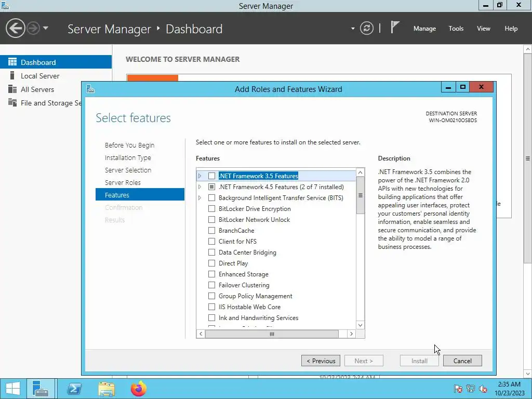Expand Background Intelligent Transfer Service tree
Image resolution: width=532 pixels, height=399 pixels.
click(x=200, y=197)
